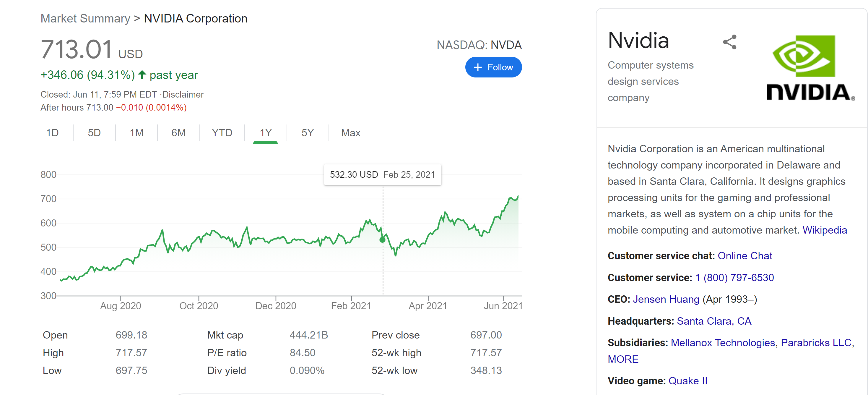Image resolution: width=868 pixels, height=395 pixels.
Task: Click the phone number 1 (800) 797-6530
Action: click(x=734, y=278)
